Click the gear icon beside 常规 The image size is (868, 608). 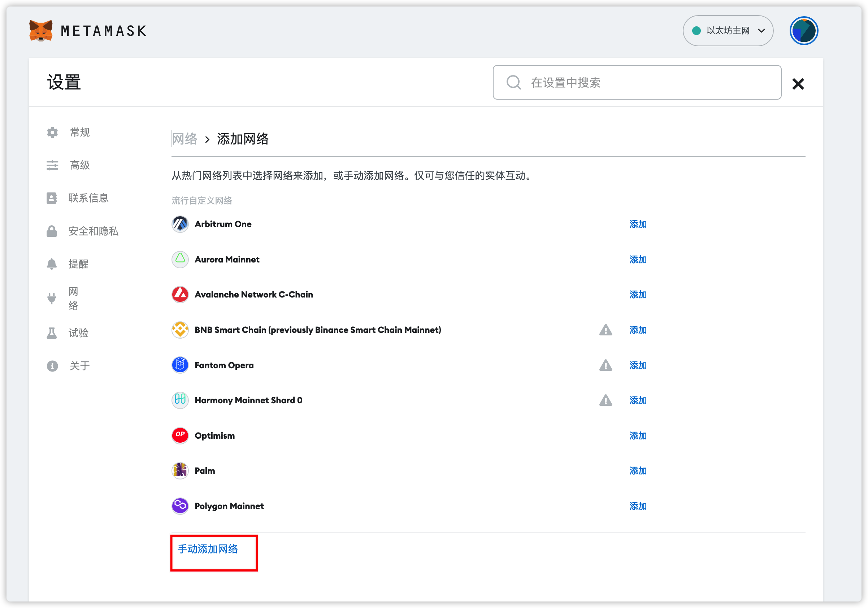pyautogui.click(x=52, y=133)
